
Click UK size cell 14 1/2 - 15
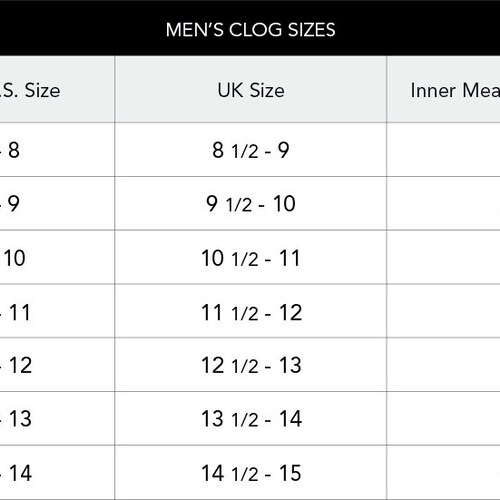click(x=251, y=473)
